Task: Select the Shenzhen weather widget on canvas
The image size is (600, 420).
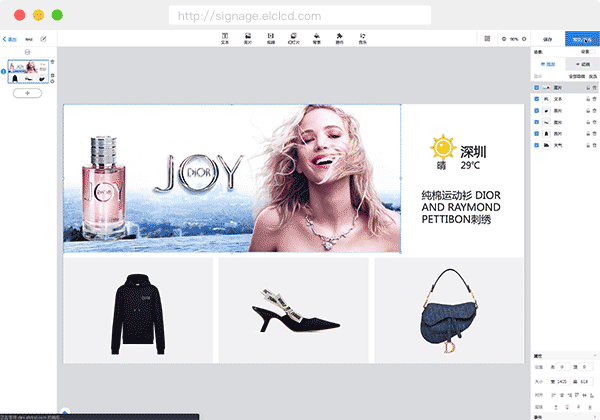Action: coord(458,152)
